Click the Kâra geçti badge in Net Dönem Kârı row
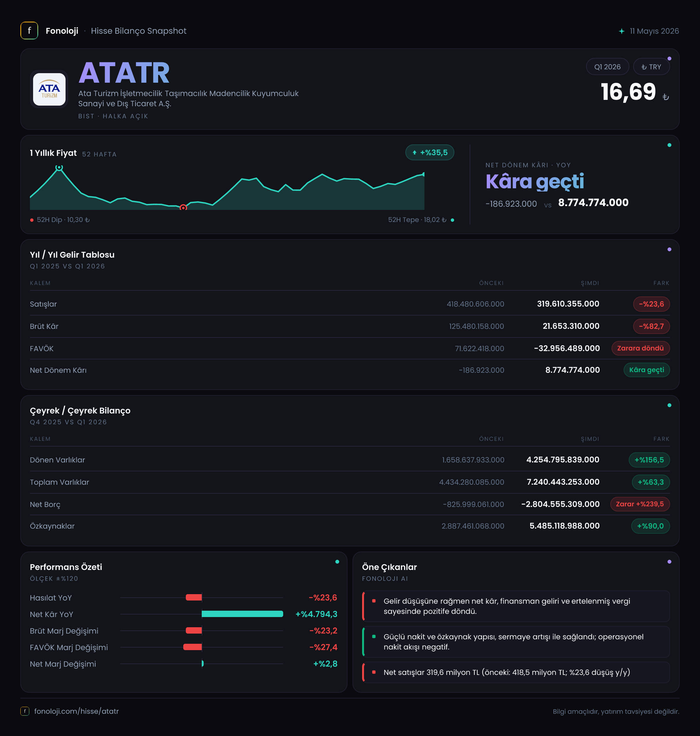700x736 pixels. (647, 370)
